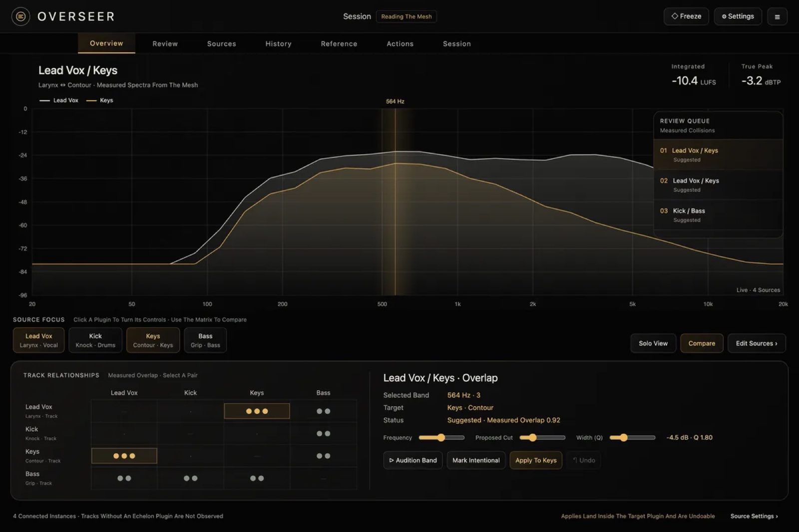The height and width of the screenshot is (532, 799).
Task: Open the Reference tab
Action: [x=339, y=44]
